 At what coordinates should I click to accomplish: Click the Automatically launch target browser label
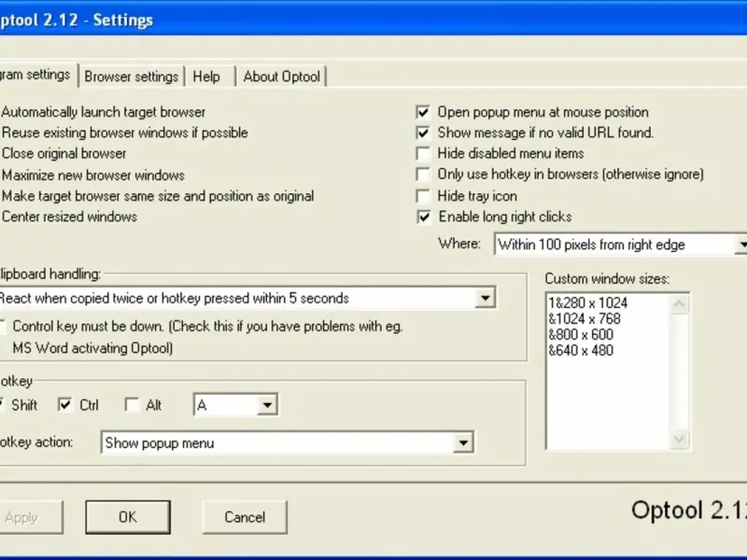point(104,112)
